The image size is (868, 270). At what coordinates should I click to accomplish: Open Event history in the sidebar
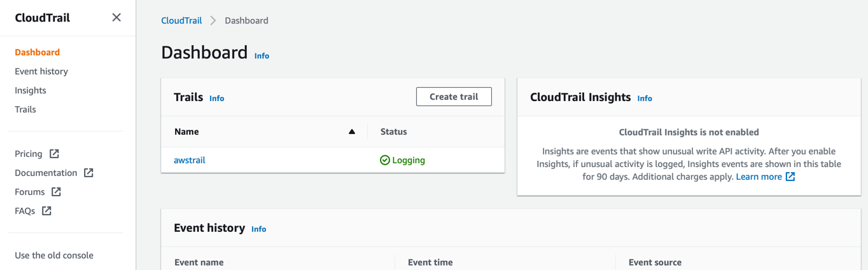(41, 71)
